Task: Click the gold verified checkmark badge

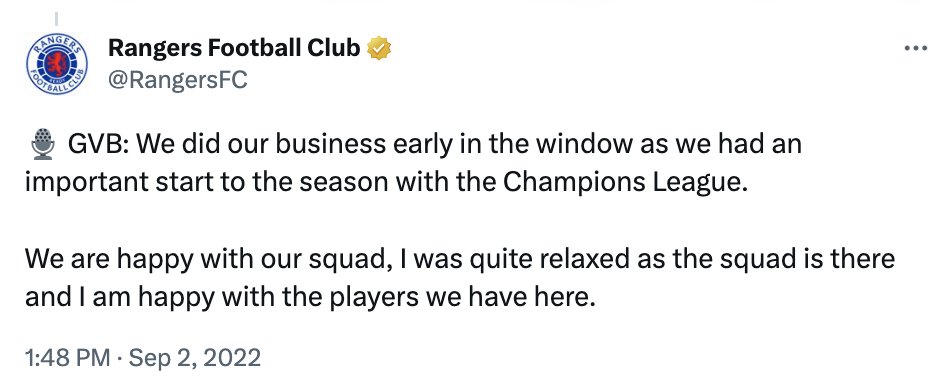Action: (379, 48)
